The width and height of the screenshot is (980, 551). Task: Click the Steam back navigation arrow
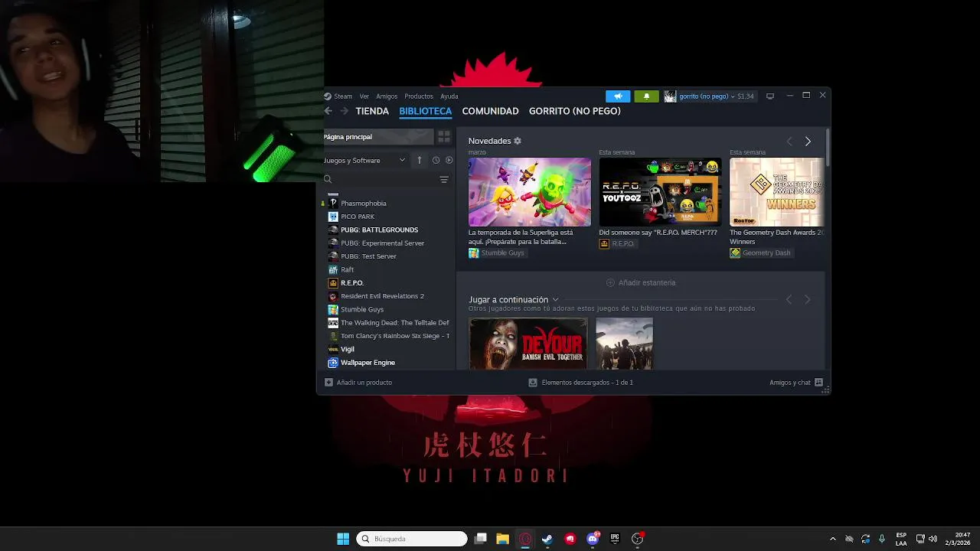pyautogui.click(x=328, y=111)
